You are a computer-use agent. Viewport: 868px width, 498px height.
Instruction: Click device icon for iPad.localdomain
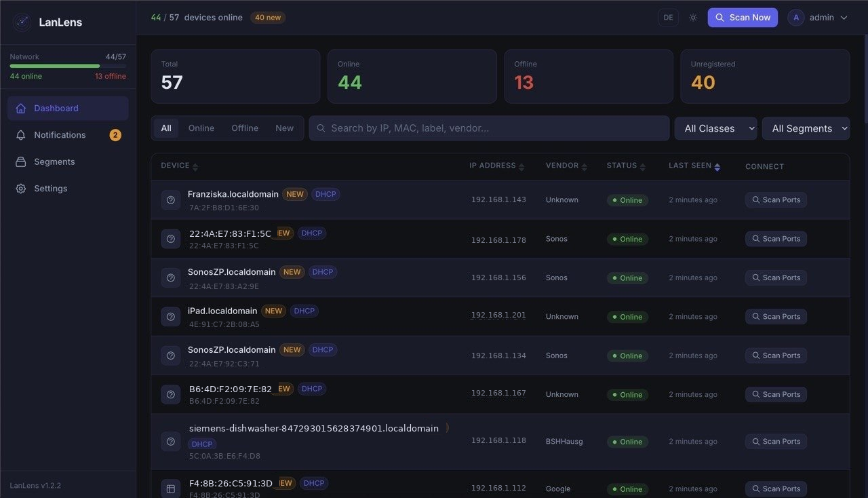(x=171, y=317)
